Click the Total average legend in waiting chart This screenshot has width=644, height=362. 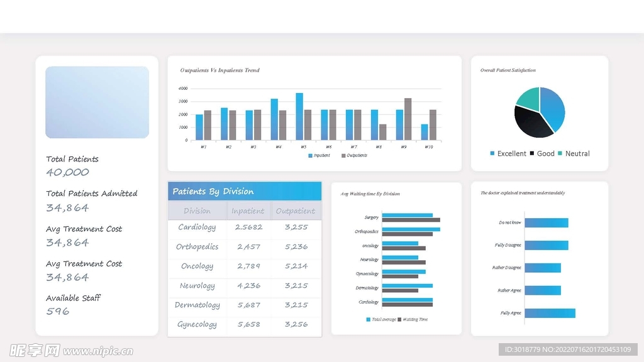[x=381, y=319]
